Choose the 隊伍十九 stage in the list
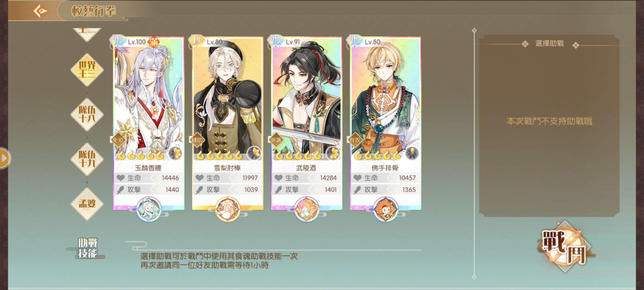644x290 pixels. [87, 159]
